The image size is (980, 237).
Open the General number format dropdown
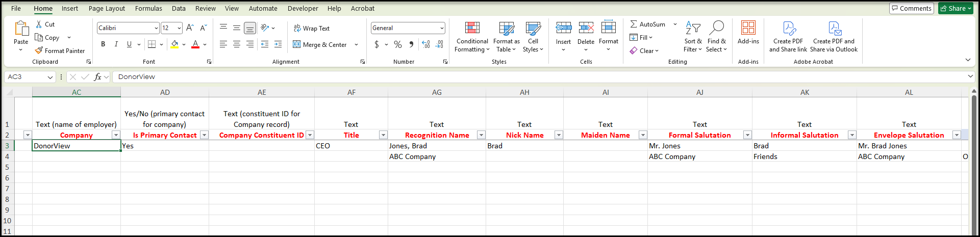pyautogui.click(x=441, y=28)
